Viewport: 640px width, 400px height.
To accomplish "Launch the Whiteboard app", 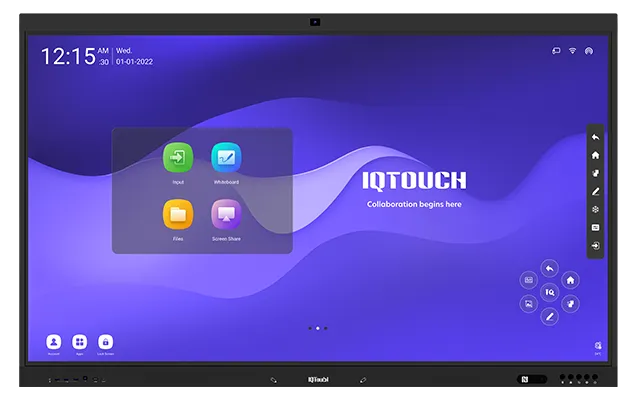I will click(226, 158).
